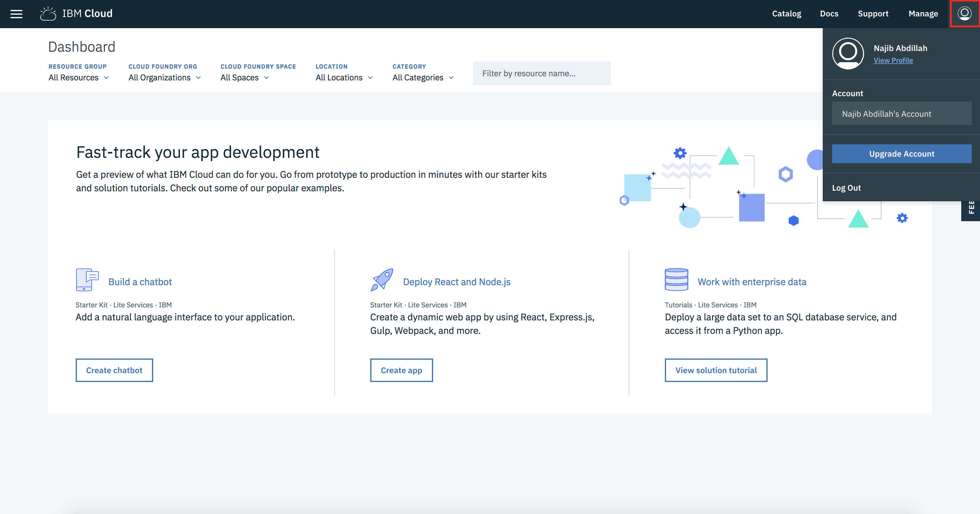The width and height of the screenshot is (980, 514).
Task: Click the IBM Cloud title text
Action: [x=87, y=14]
